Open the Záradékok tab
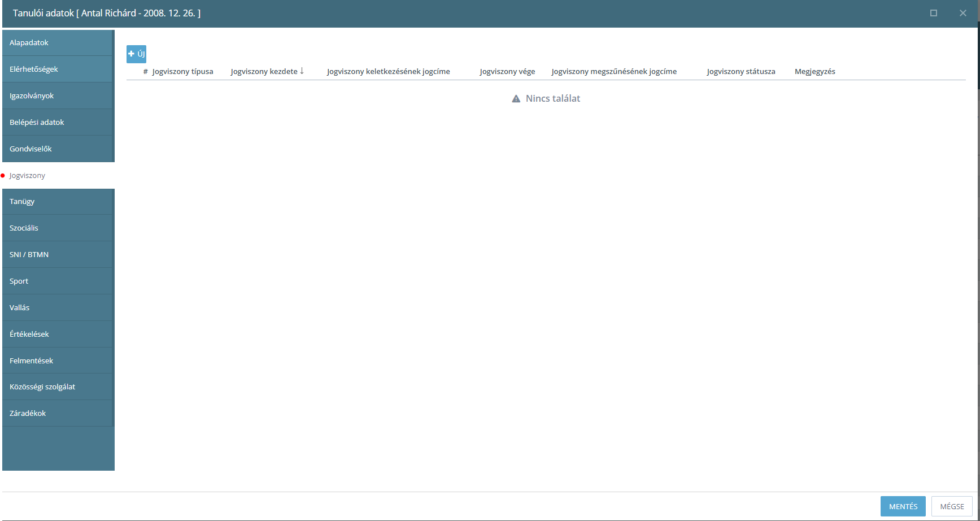The image size is (980, 521). coord(58,414)
